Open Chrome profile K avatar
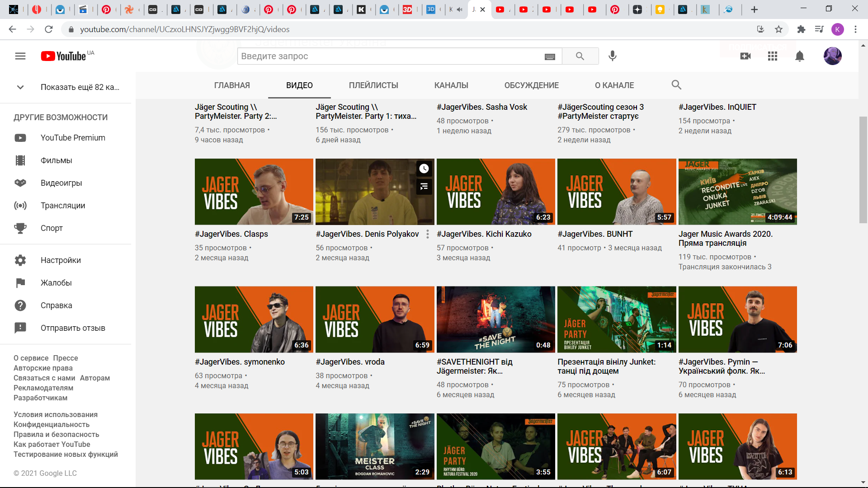The width and height of the screenshot is (868, 488). 837,29
